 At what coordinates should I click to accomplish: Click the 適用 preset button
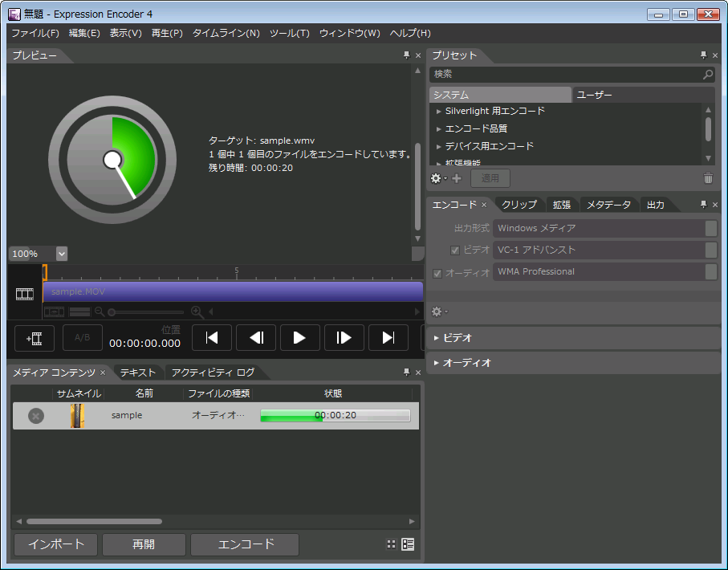coord(490,178)
